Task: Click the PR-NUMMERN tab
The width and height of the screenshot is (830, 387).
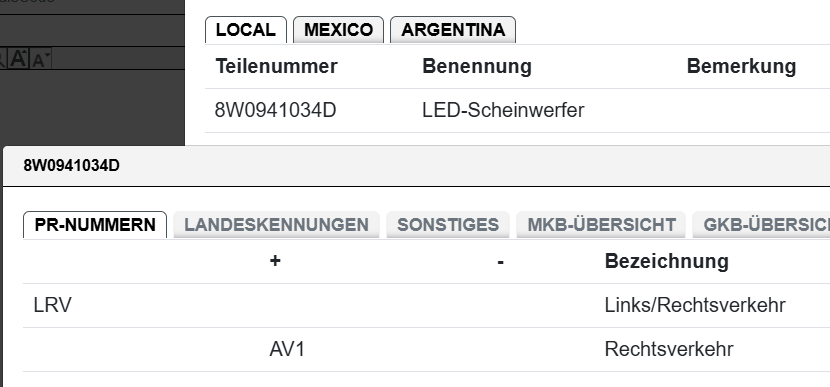Action: (x=95, y=224)
